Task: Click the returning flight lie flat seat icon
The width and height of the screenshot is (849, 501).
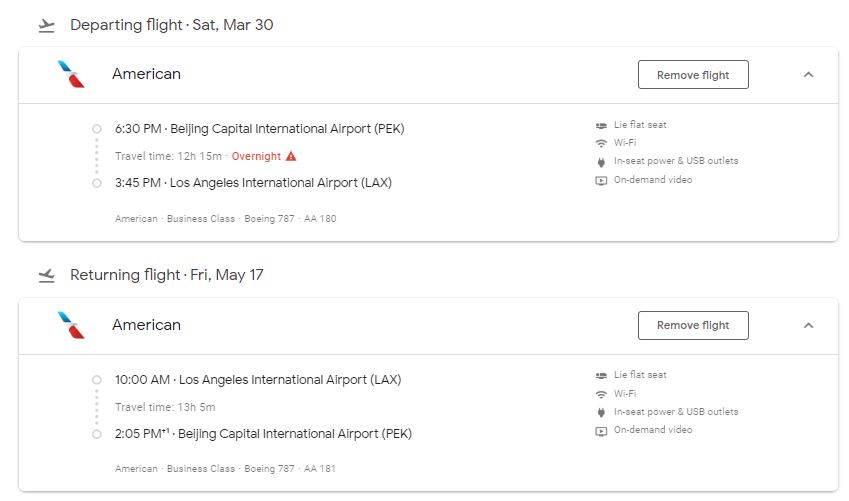Action: [601, 376]
